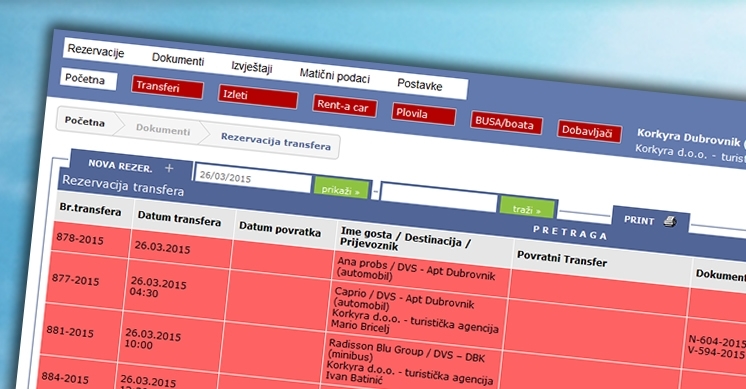746x389 pixels.
Task: Open the Matični podaci menu
Action: click(x=334, y=76)
